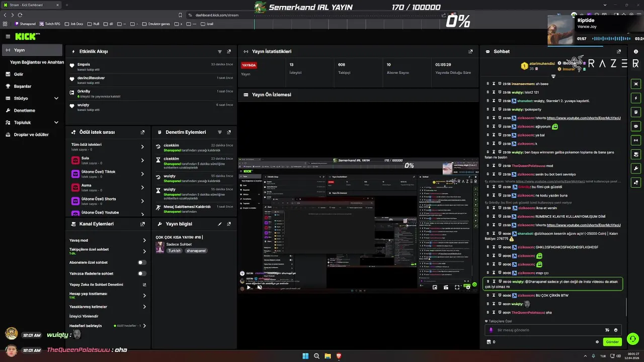The height and width of the screenshot is (362, 644).
Task: Open the Shanapanel bookmark
Action: pos(26,24)
